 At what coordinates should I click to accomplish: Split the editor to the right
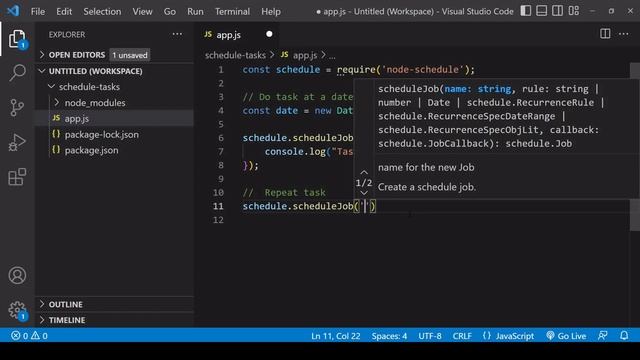[x=605, y=34]
